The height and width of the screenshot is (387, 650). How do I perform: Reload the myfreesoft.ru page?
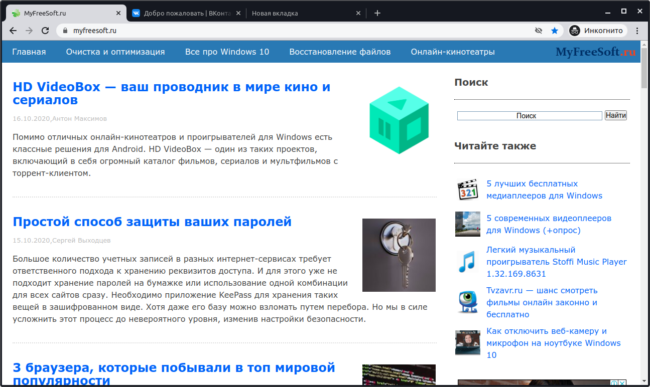[x=45, y=31]
